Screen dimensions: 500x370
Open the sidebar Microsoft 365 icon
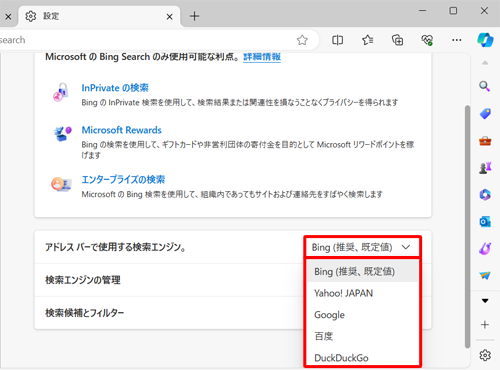[485, 194]
